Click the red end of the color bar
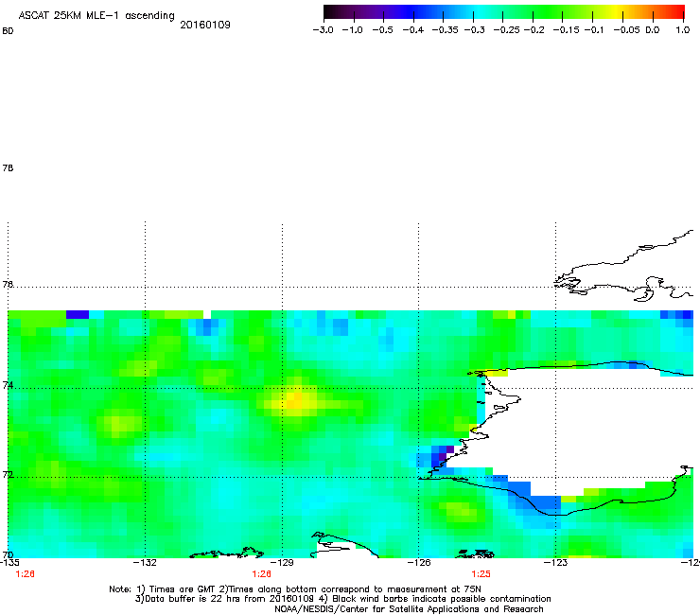Screen dimensions: 700x615 [676, 12]
